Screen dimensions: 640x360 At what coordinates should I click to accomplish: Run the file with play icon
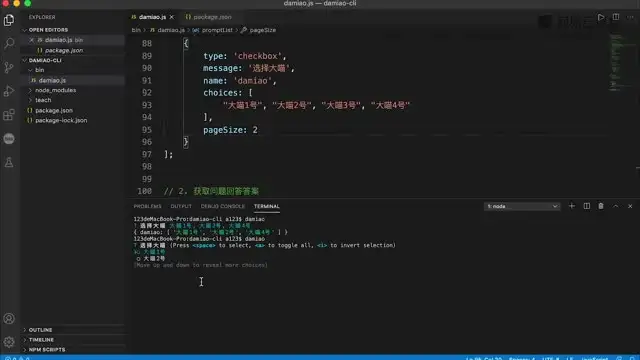click(601, 17)
